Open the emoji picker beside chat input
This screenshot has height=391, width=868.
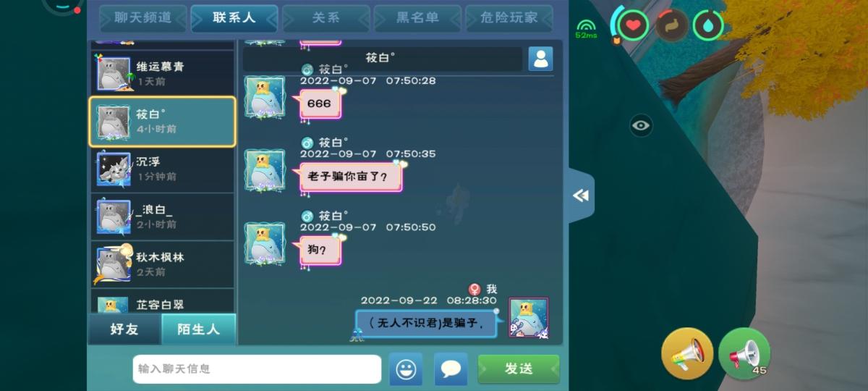pyautogui.click(x=406, y=369)
